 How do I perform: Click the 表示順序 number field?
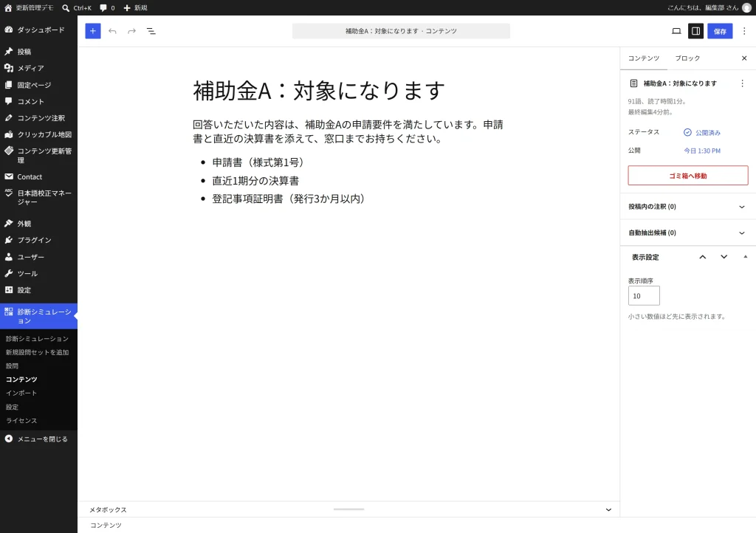[644, 296]
